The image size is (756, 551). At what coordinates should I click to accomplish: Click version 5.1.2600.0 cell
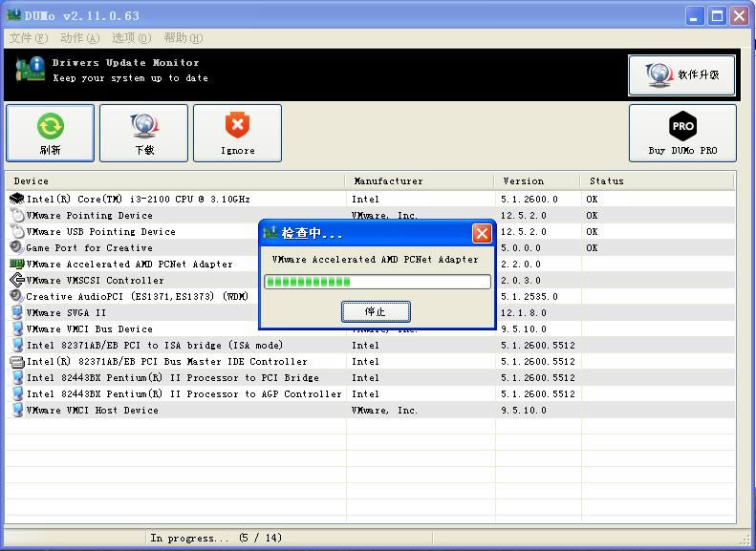(x=529, y=199)
